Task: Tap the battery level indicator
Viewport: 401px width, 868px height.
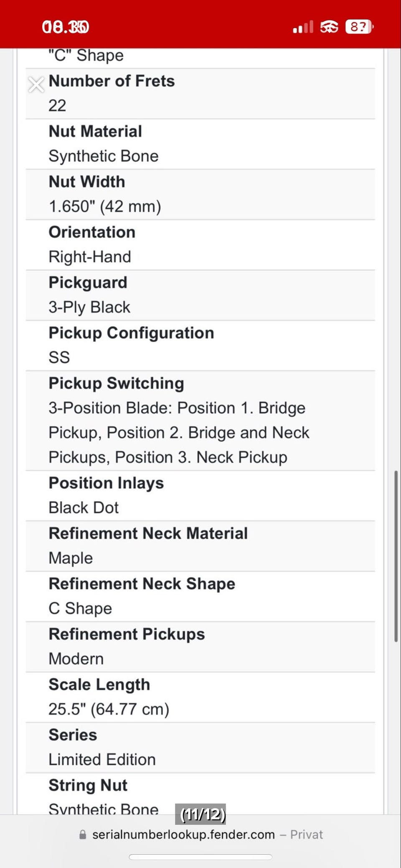Action: (359, 28)
